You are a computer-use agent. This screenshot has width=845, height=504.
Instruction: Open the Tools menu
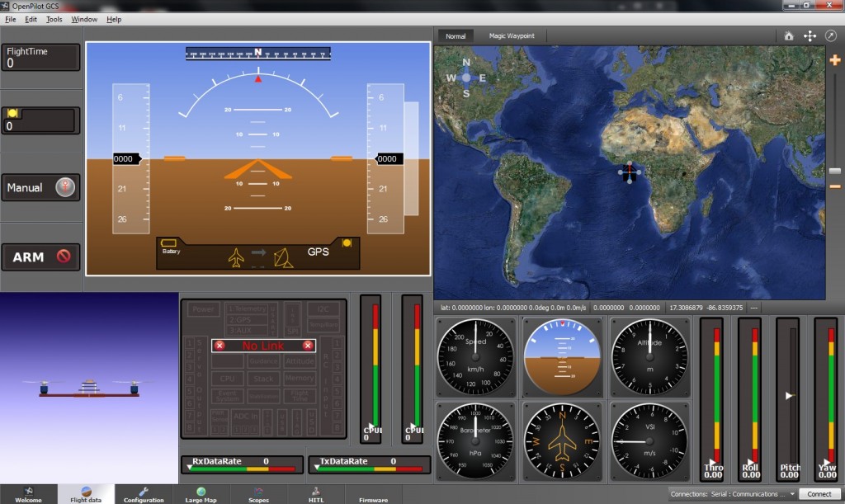(54, 19)
